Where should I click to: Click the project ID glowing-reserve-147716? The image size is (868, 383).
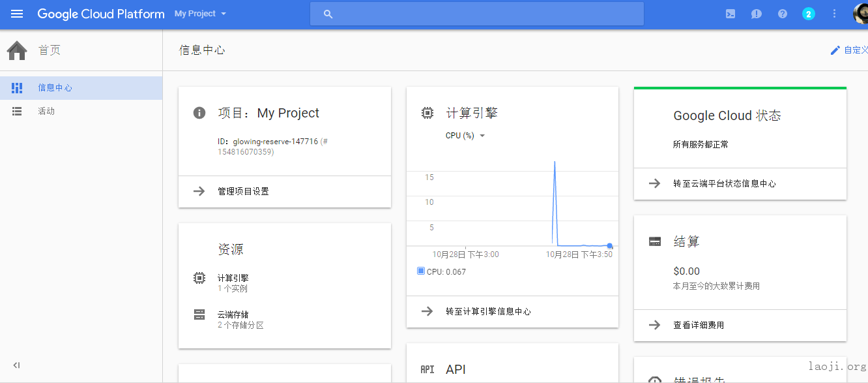coord(275,141)
